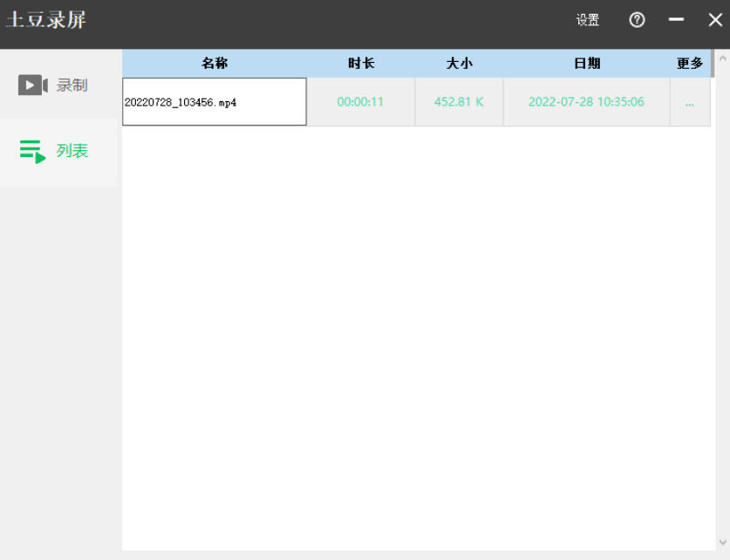730x560 pixels.
Task: Click the 时长 column header
Action: 361,64
